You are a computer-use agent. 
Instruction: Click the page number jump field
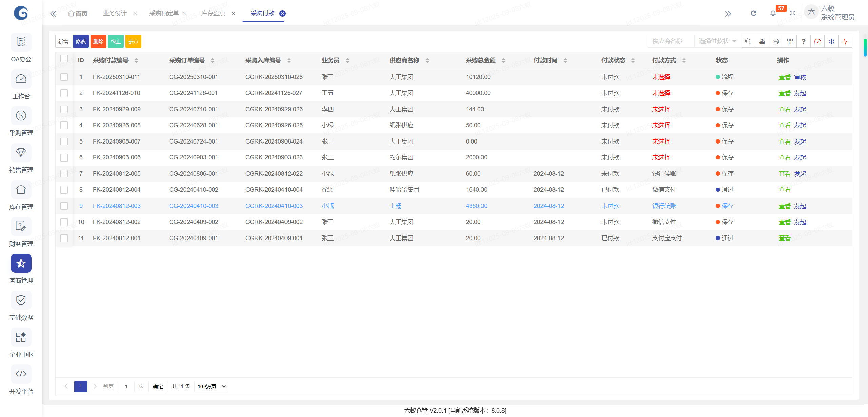[x=126, y=386]
